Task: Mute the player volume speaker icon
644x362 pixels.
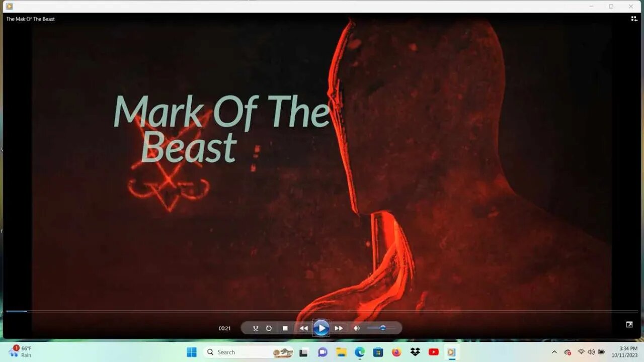Action: coord(357,328)
